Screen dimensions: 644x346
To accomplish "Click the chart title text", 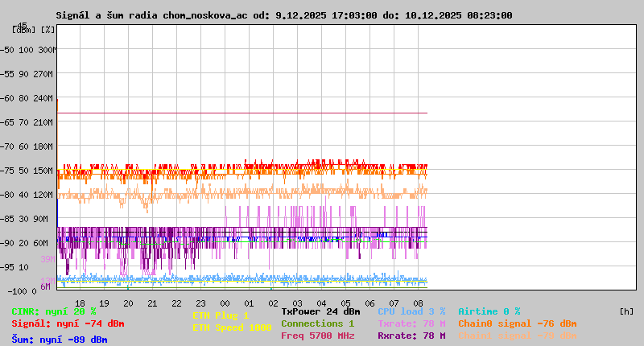I will [284, 15].
